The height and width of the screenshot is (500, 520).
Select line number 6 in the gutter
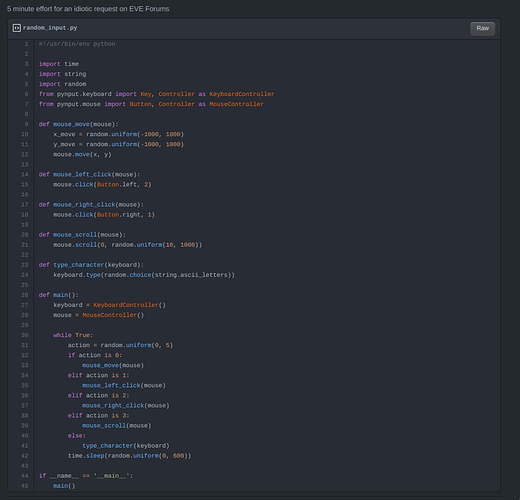(26, 94)
